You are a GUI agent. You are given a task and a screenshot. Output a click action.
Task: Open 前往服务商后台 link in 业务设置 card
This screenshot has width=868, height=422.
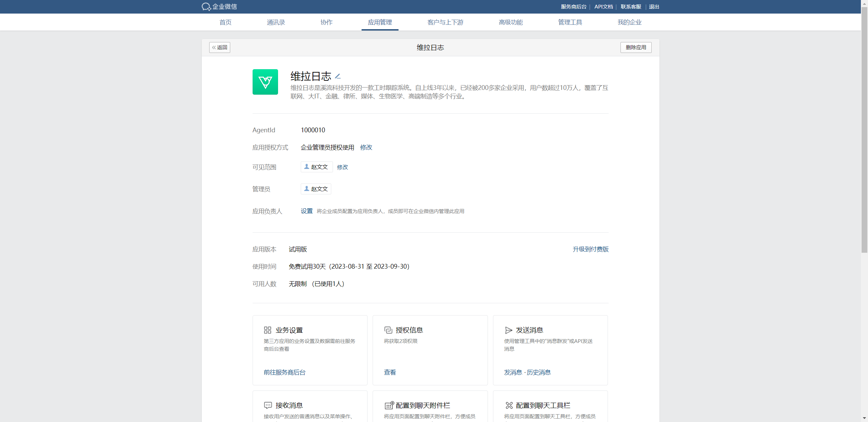(285, 372)
